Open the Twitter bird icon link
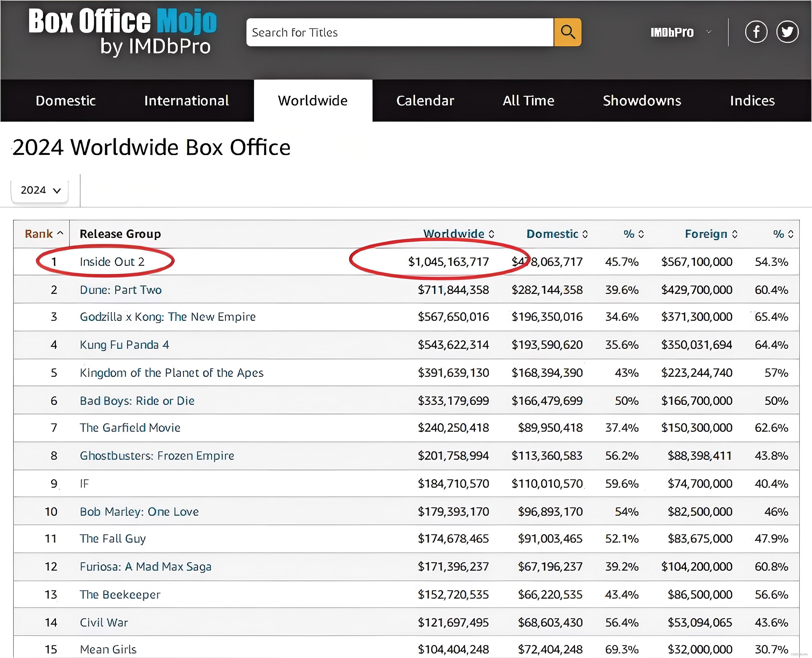The height and width of the screenshot is (658, 812). pyautogui.click(x=787, y=32)
